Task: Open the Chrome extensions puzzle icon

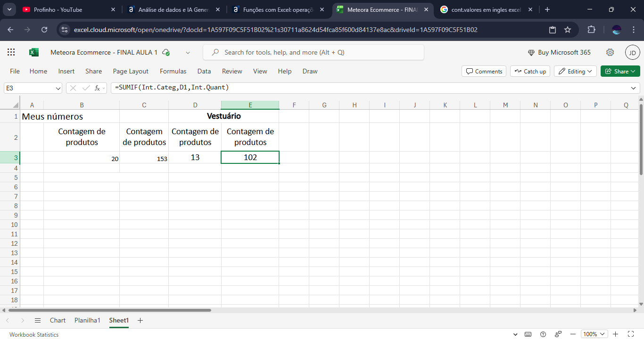Action: 591,30
